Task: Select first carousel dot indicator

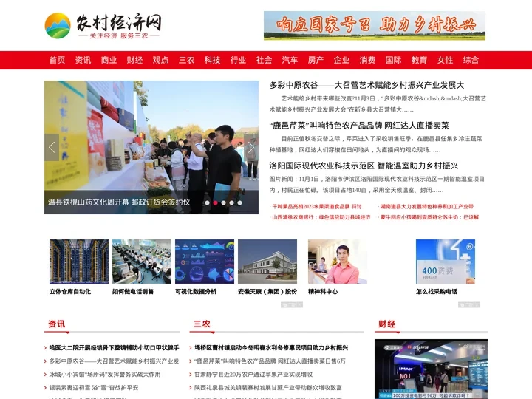Action: pyautogui.click(x=207, y=203)
